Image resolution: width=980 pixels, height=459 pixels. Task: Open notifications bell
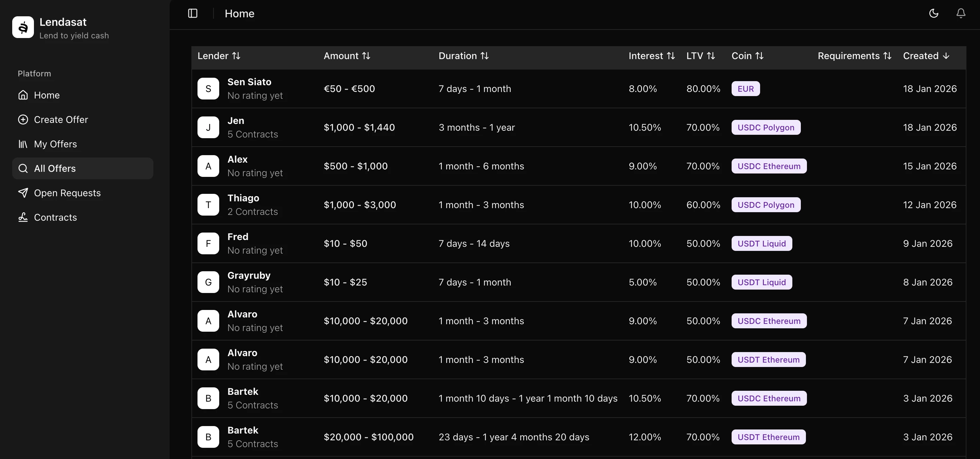[x=961, y=13]
